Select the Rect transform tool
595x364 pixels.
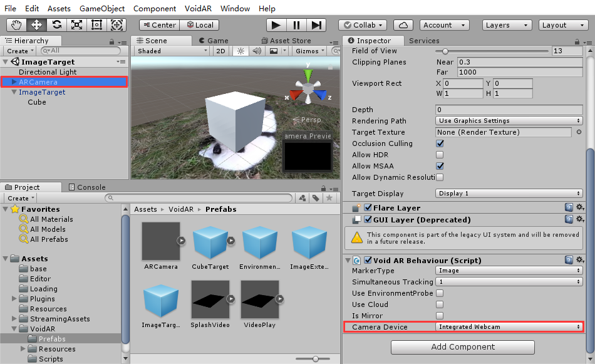[x=96, y=25]
